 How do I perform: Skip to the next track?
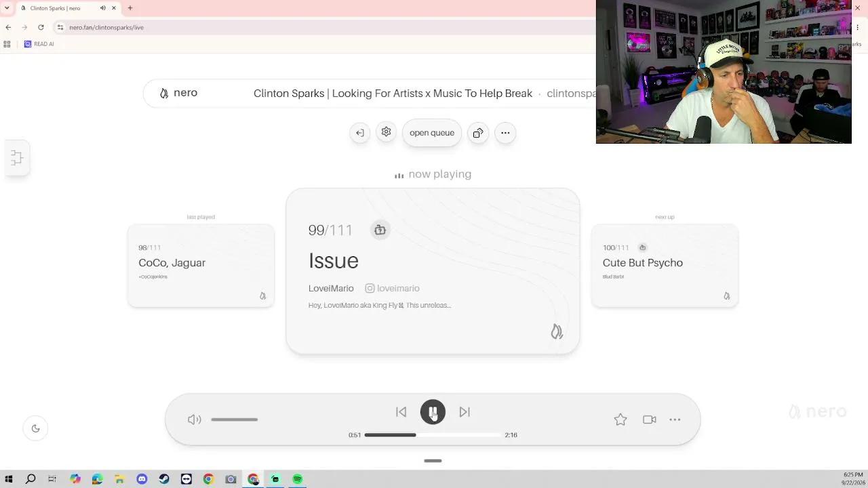(465, 412)
